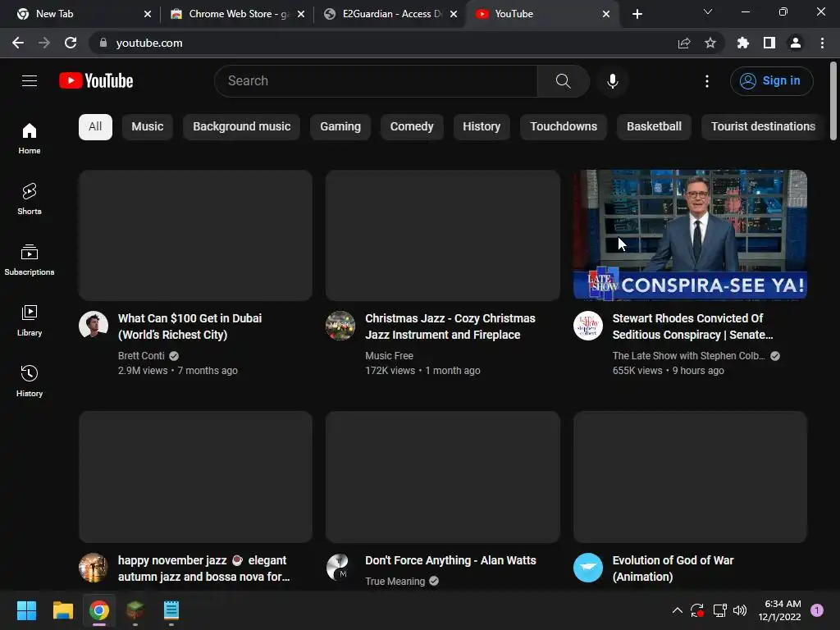
Task: Select the Touchdowns filter chip
Action: tap(564, 127)
